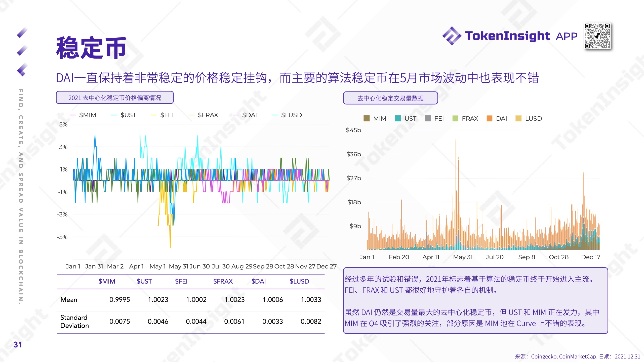Viewport: 644px width, 362px height.
Task: Click the TokenInsight brand name text
Action: click(x=507, y=36)
